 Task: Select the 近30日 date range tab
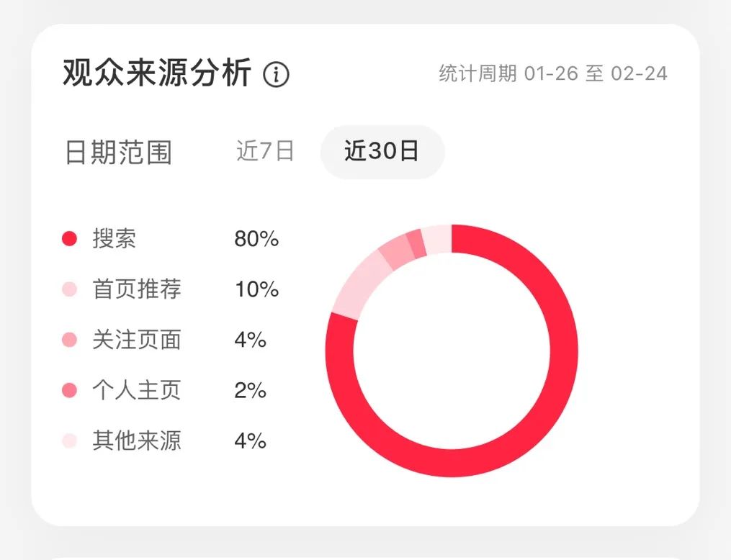pyautogui.click(x=382, y=151)
